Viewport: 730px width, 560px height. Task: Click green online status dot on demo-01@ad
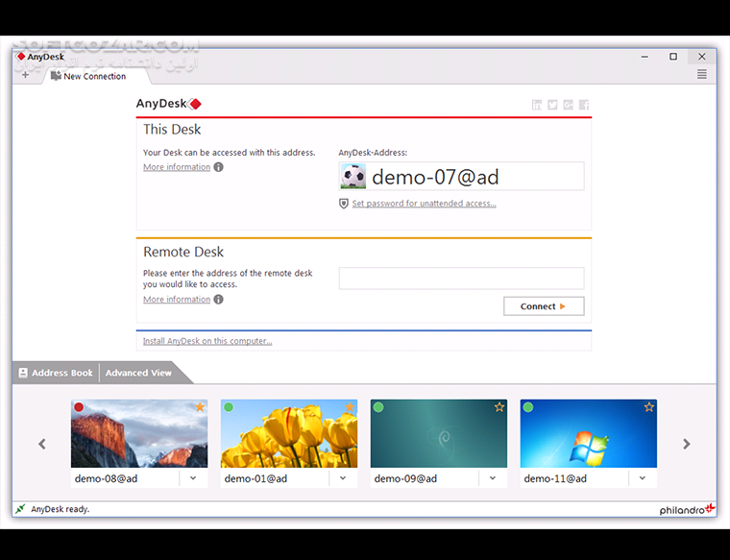pos(229,407)
